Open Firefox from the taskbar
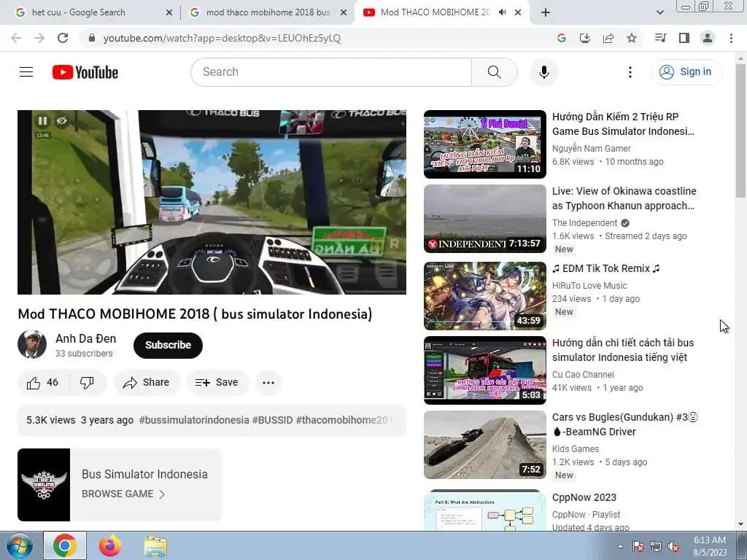Viewport: 747px width, 560px height. click(110, 545)
